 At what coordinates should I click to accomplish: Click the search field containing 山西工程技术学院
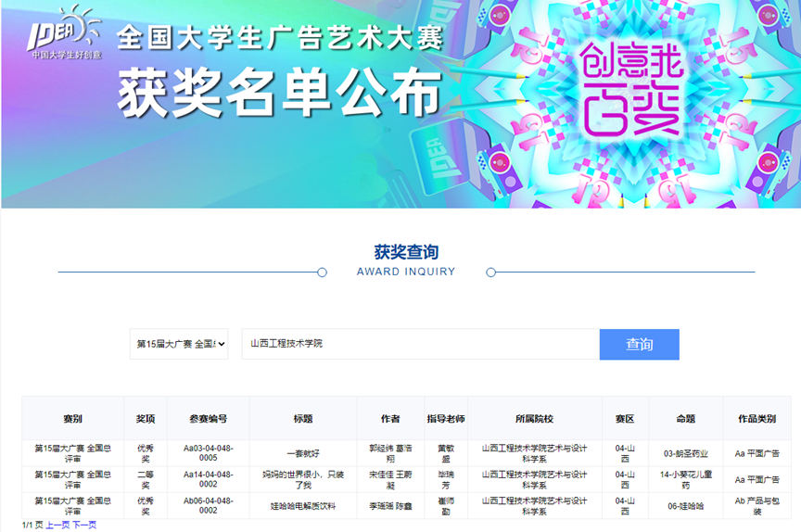click(x=420, y=344)
